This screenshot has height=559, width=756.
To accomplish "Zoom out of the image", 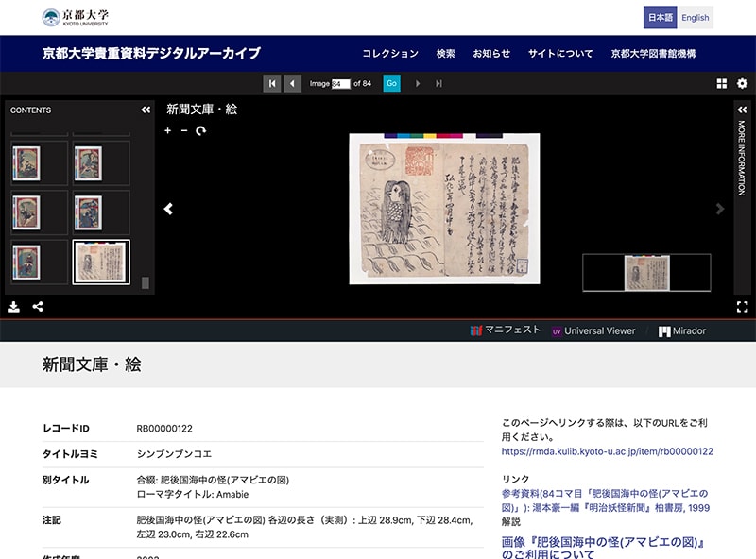I will click(x=184, y=130).
